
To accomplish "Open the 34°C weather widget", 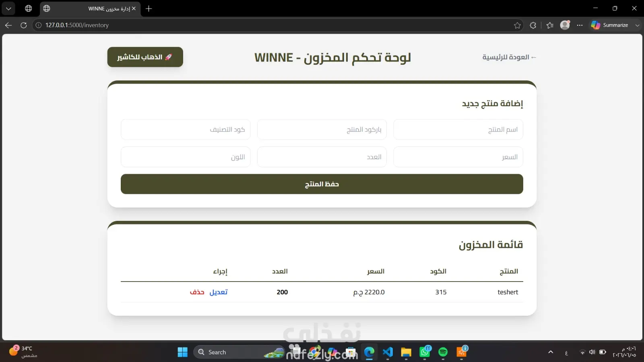I will [x=23, y=352].
